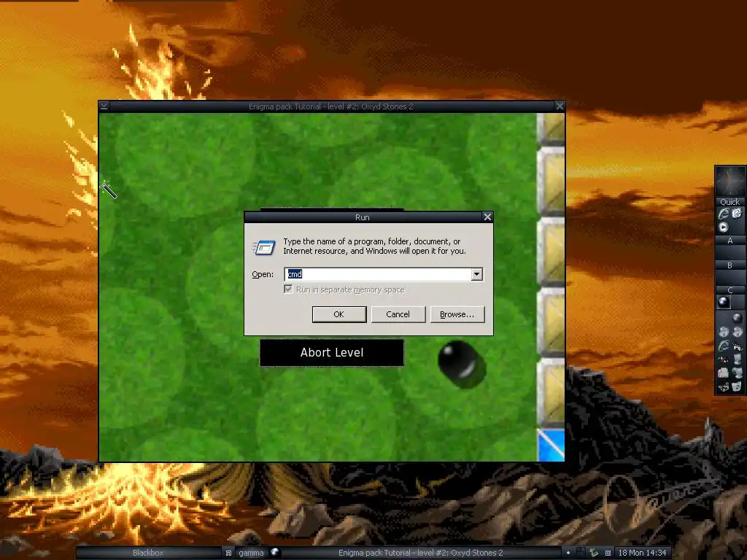747x560 pixels.
Task: Select the C section header in dock
Action: [x=729, y=289]
